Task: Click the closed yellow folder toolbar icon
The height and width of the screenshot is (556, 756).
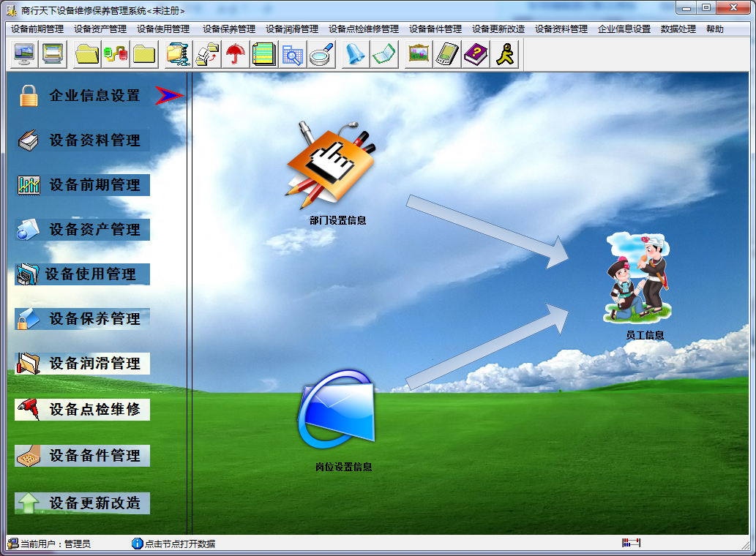Action: click(x=144, y=54)
